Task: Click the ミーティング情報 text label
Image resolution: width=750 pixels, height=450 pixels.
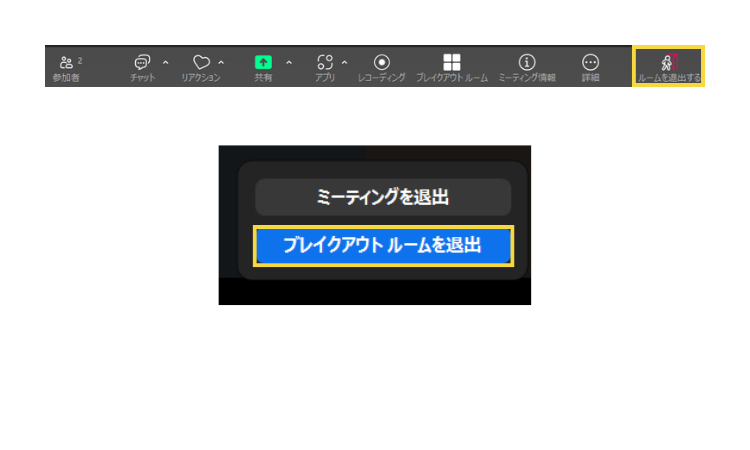Action: [527, 78]
